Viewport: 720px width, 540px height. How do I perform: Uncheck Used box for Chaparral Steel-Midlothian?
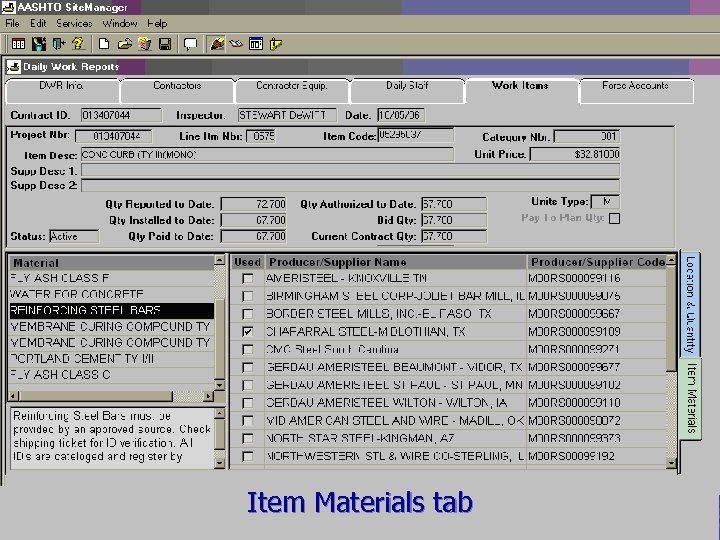pos(248,332)
